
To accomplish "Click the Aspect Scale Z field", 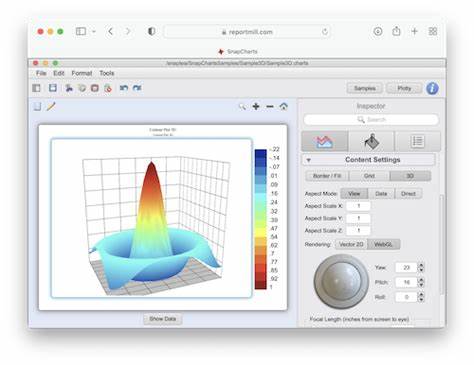I will 358,231.
